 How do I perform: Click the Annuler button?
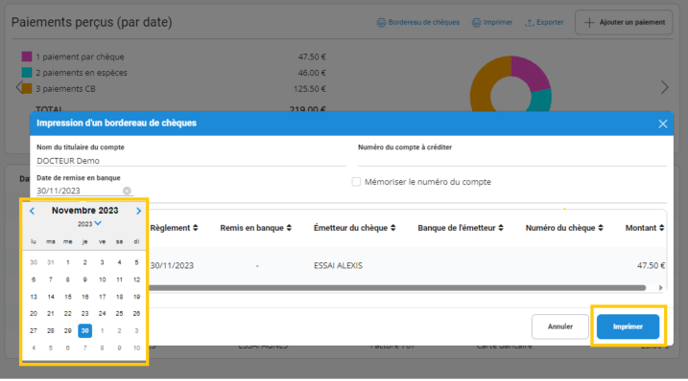tap(560, 327)
